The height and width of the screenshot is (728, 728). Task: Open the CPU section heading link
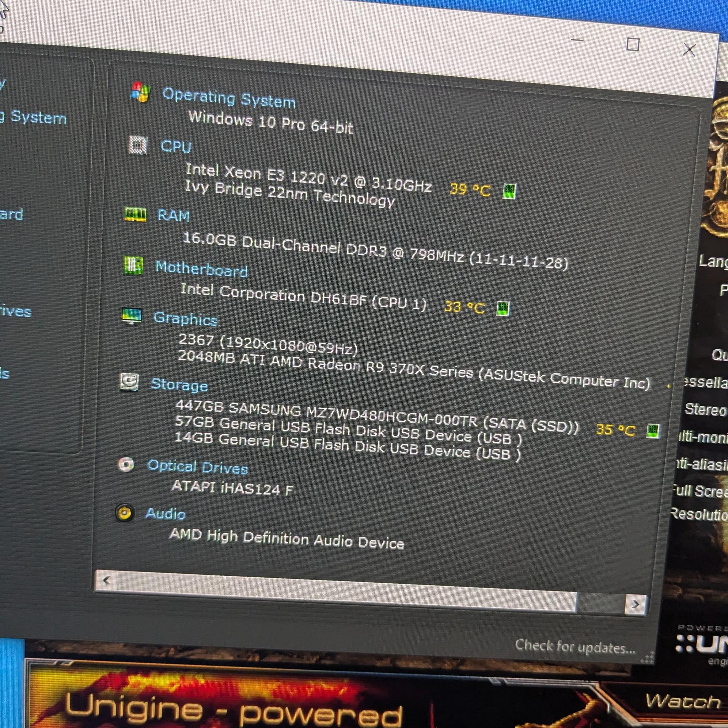176,146
